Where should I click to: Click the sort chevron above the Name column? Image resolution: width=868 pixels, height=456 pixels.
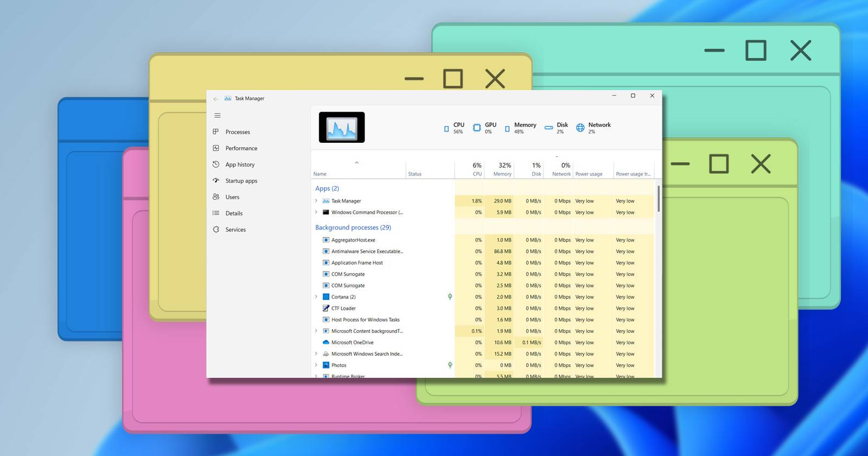point(356,163)
